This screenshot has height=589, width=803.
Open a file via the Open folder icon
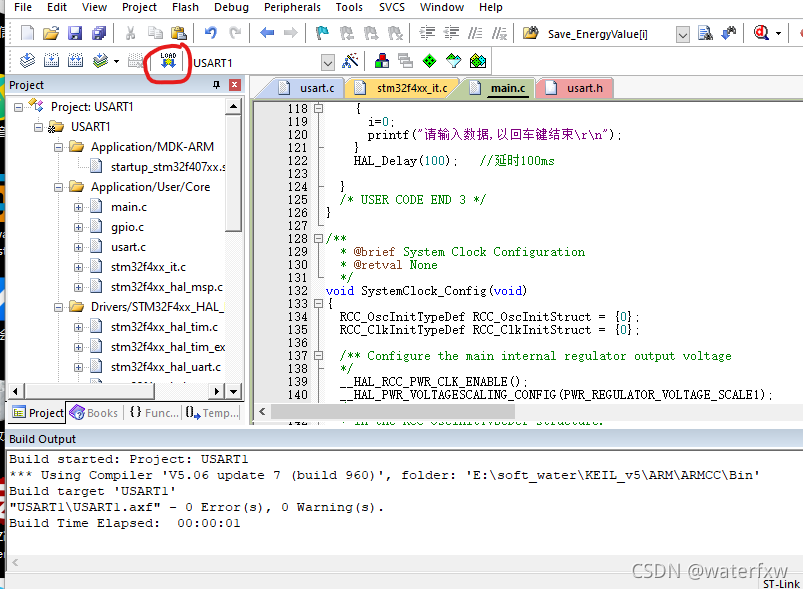tap(51, 33)
